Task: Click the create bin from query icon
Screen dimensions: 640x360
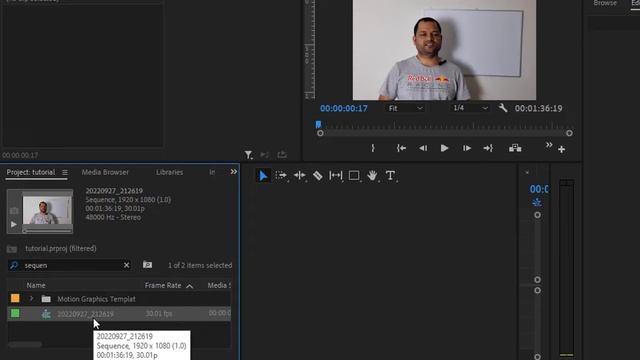Action: coord(147,265)
